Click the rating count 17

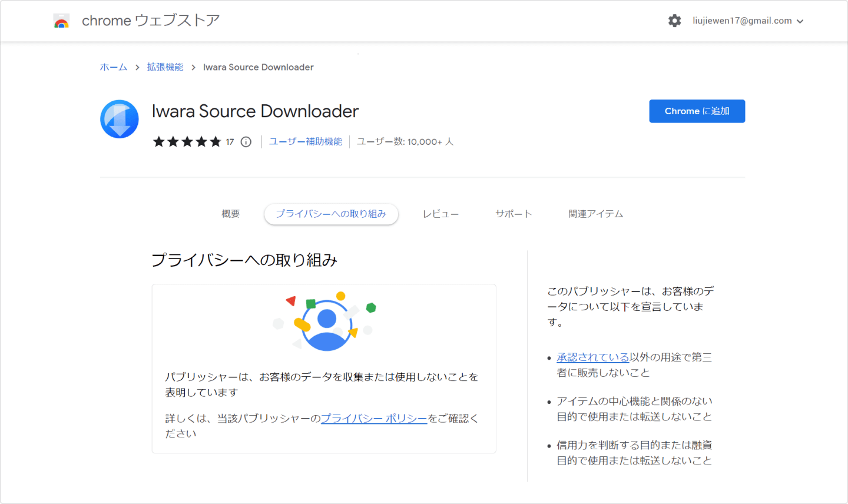pyautogui.click(x=230, y=142)
